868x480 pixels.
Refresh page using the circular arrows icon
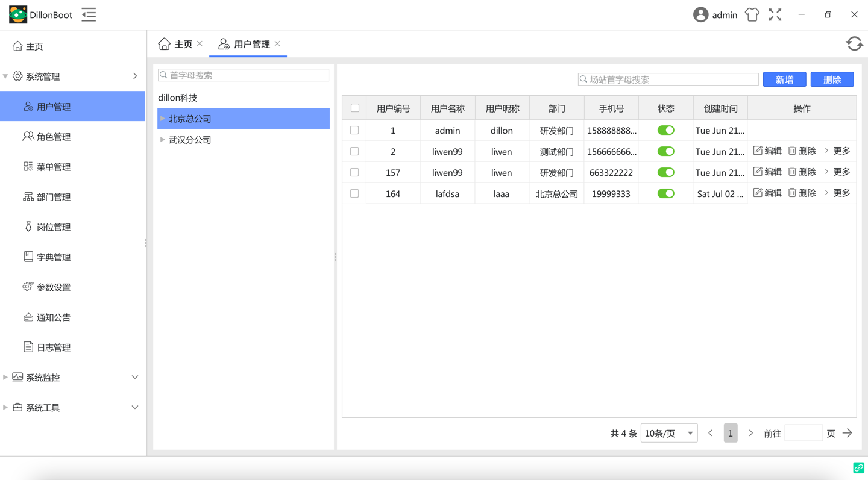coord(854,43)
